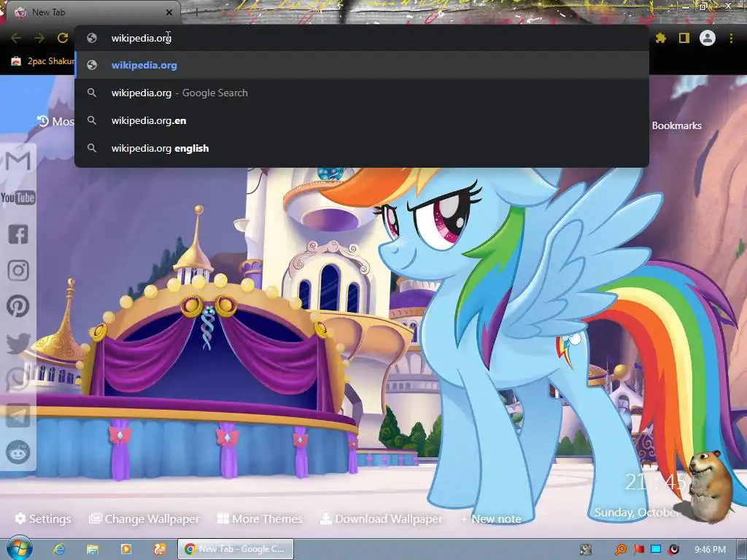Viewport: 747px width, 560px height.
Task: Click inside the address bar text field
Action: click(x=362, y=38)
